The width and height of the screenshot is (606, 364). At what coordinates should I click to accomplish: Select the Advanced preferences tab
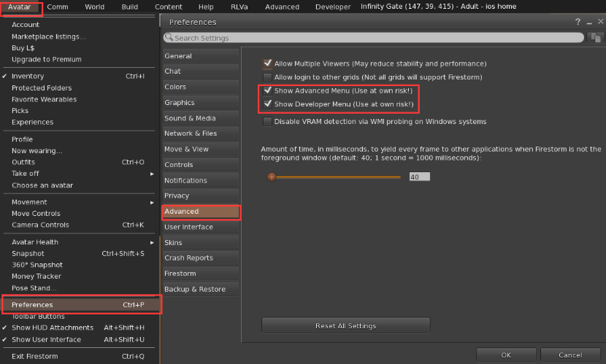201,212
